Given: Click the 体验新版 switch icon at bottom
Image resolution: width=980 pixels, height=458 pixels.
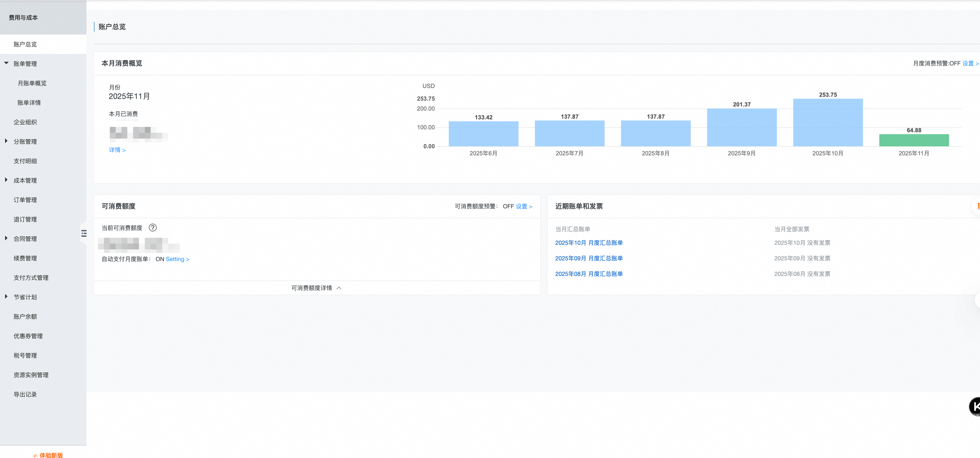Looking at the screenshot, I should [x=35, y=455].
